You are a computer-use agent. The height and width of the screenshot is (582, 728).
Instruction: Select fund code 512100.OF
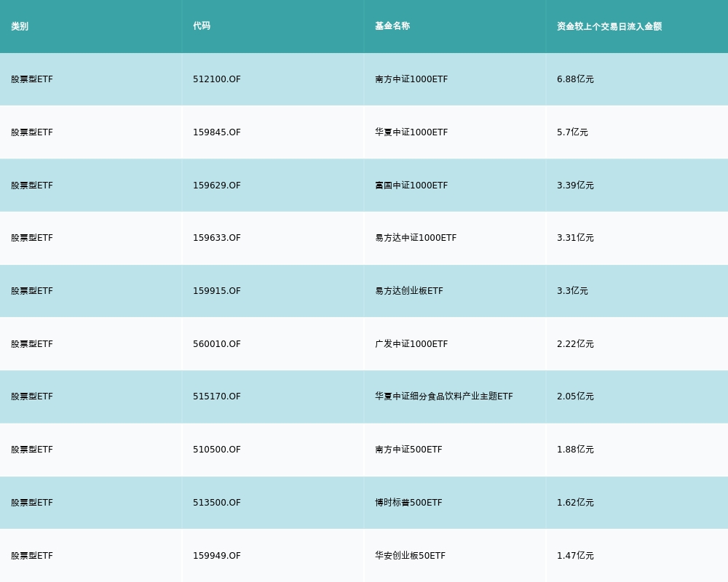217,79
